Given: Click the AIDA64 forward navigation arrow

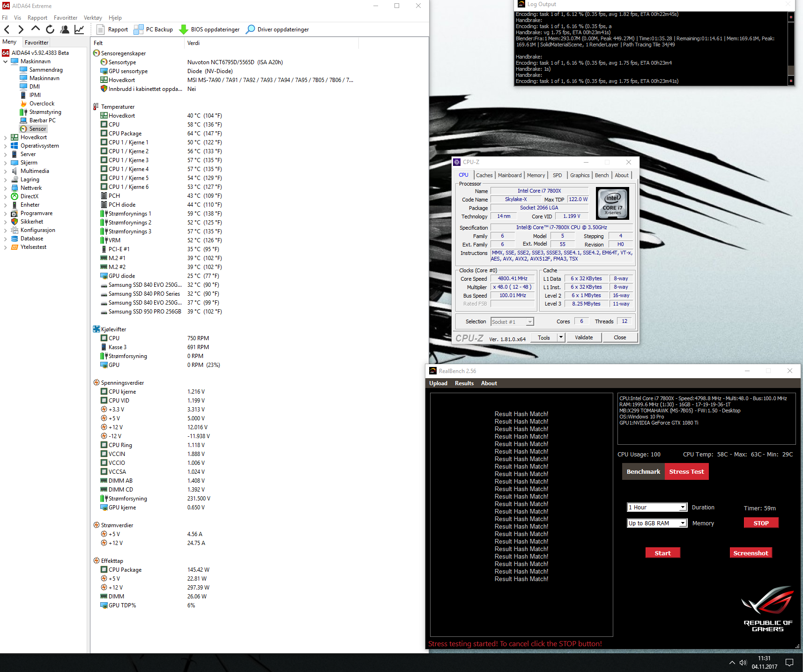Looking at the screenshot, I should point(21,30).
